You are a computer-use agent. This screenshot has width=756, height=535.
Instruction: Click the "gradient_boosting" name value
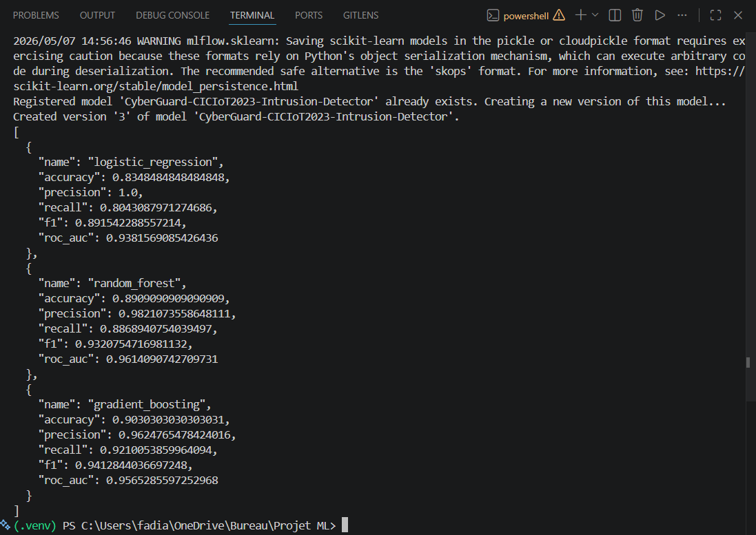[x=146, y=404]
